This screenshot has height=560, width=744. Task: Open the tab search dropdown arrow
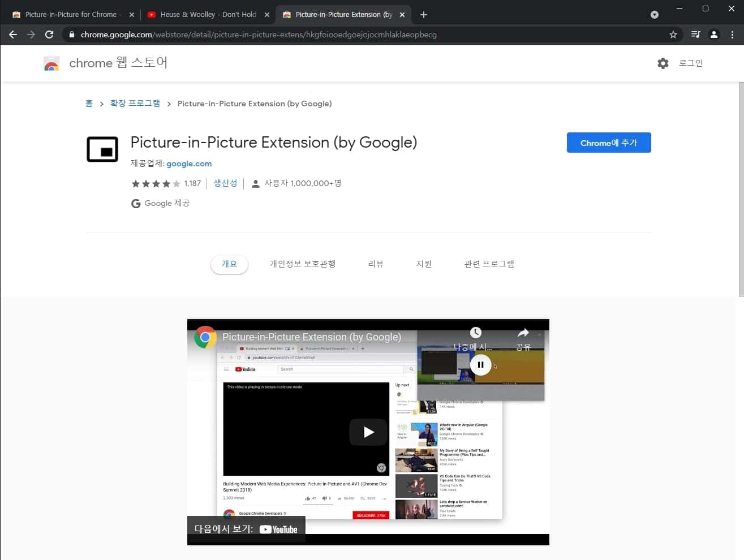click(654, 15)
